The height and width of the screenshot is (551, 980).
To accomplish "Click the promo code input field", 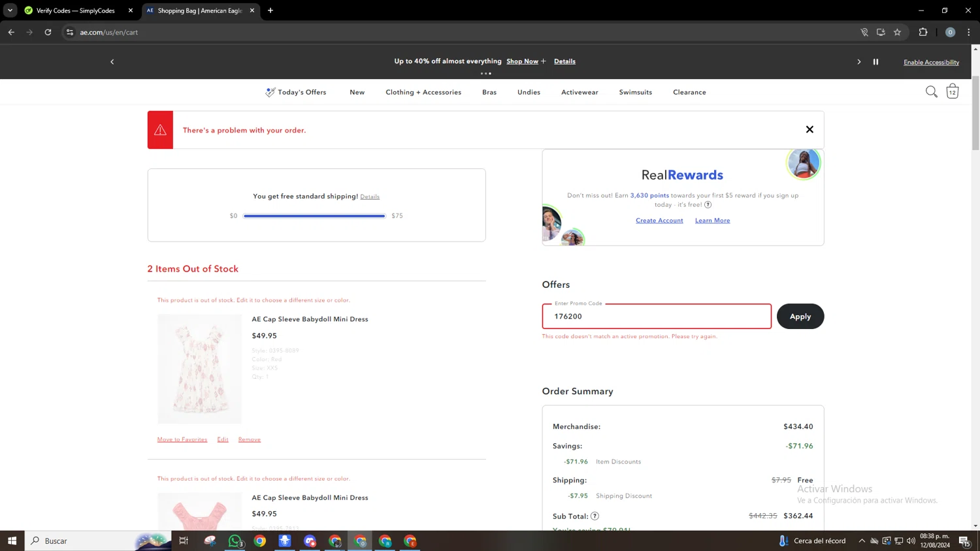I will point(656,317).
